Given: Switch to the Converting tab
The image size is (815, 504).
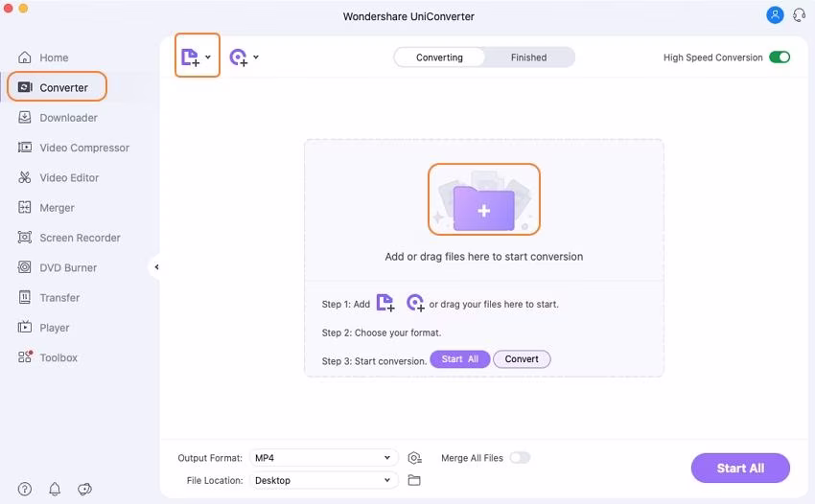Looking at the screenshot, I should (x=439, y=57).
